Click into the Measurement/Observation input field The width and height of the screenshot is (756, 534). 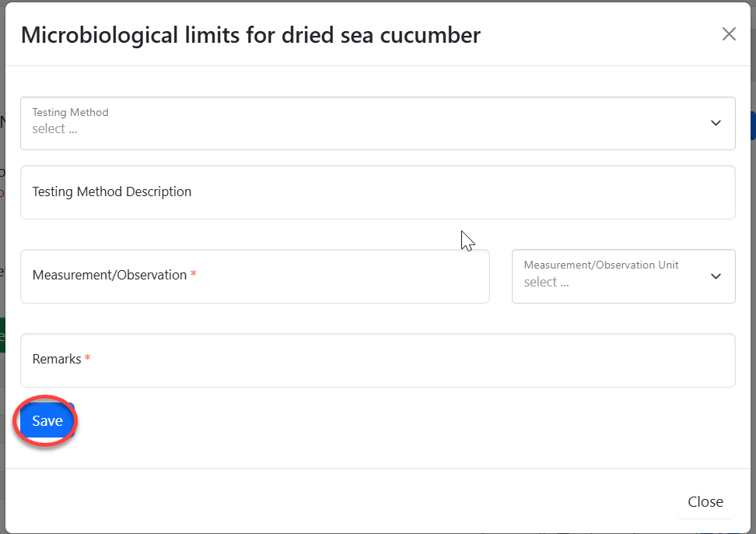(x=254, y=276)
